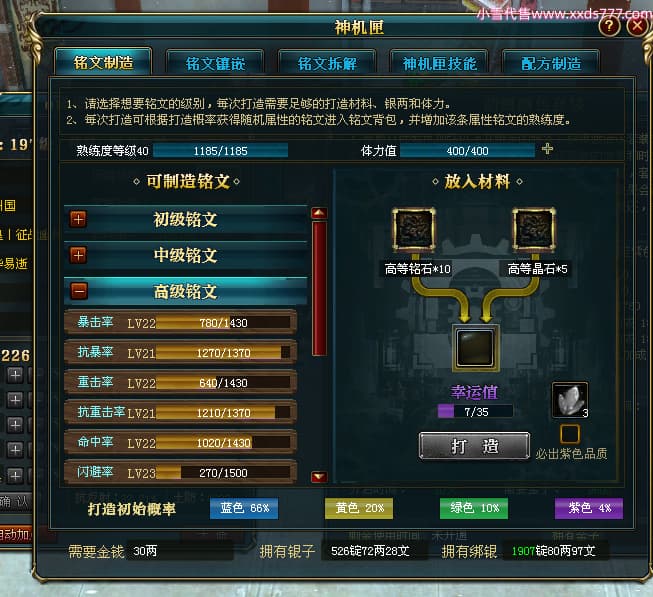Click the 打造 forge button
The height and width of the screenshot is (597, 653).
(x=474, y=446)
